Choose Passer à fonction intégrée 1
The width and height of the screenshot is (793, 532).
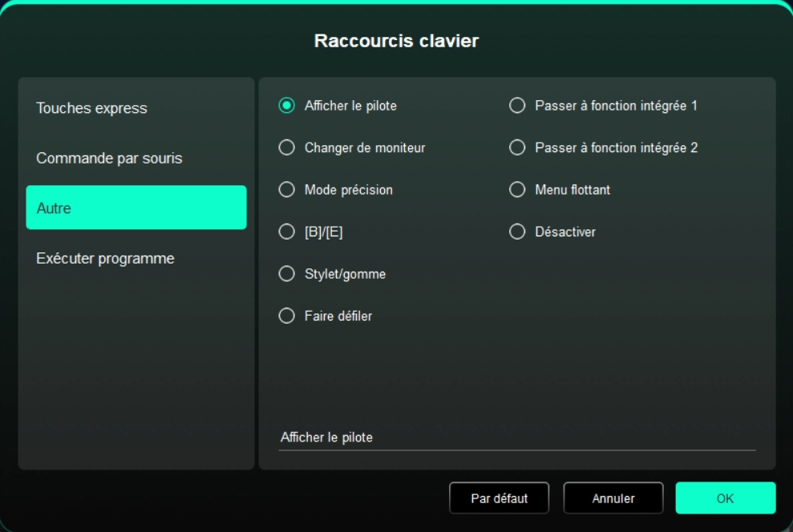point(517,106)
